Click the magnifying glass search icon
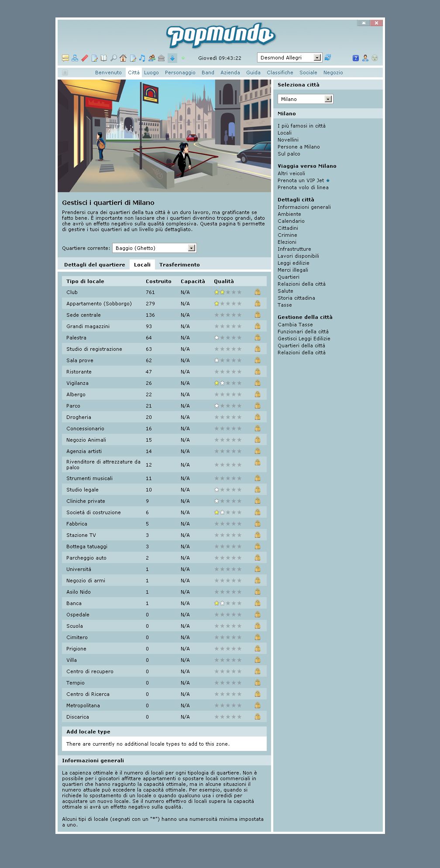Viewport: 440px width, 868px height. pos(113,58)
